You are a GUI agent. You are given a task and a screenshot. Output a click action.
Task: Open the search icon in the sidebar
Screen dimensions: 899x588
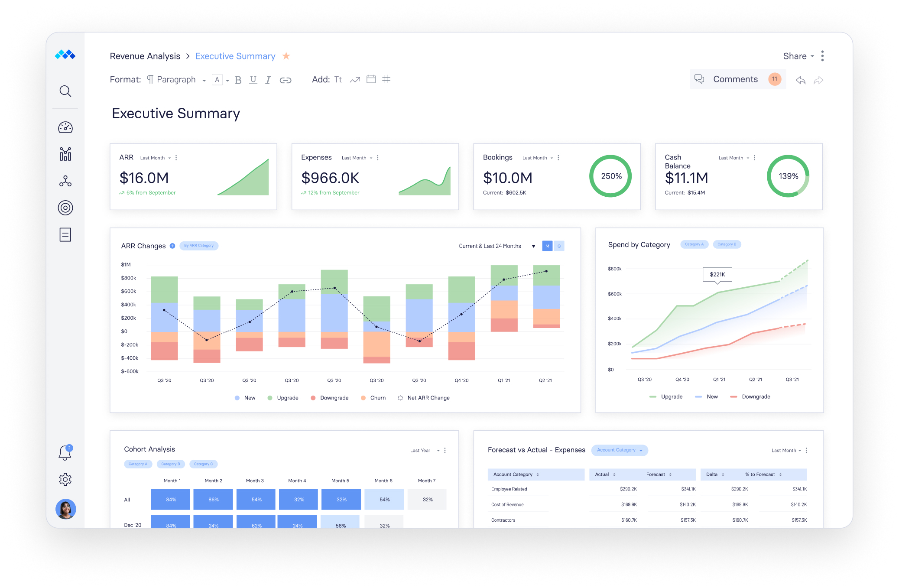[x=65, y=91]
